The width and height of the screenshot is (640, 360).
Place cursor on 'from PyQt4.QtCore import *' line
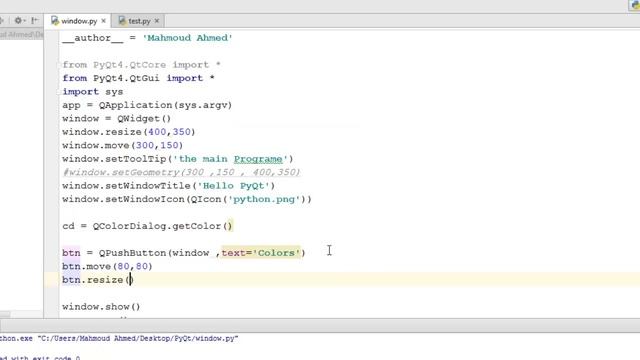[x=141, y=65]
